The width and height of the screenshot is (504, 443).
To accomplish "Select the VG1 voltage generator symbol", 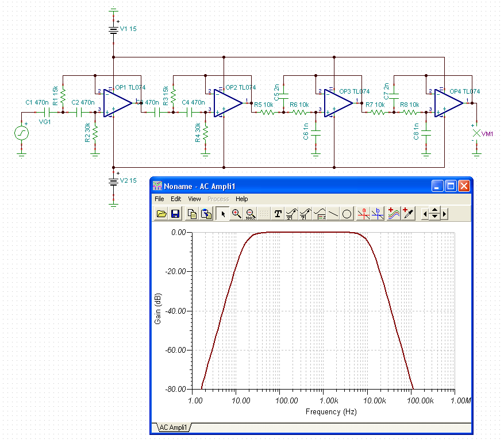I will click(x=21, y=133).
